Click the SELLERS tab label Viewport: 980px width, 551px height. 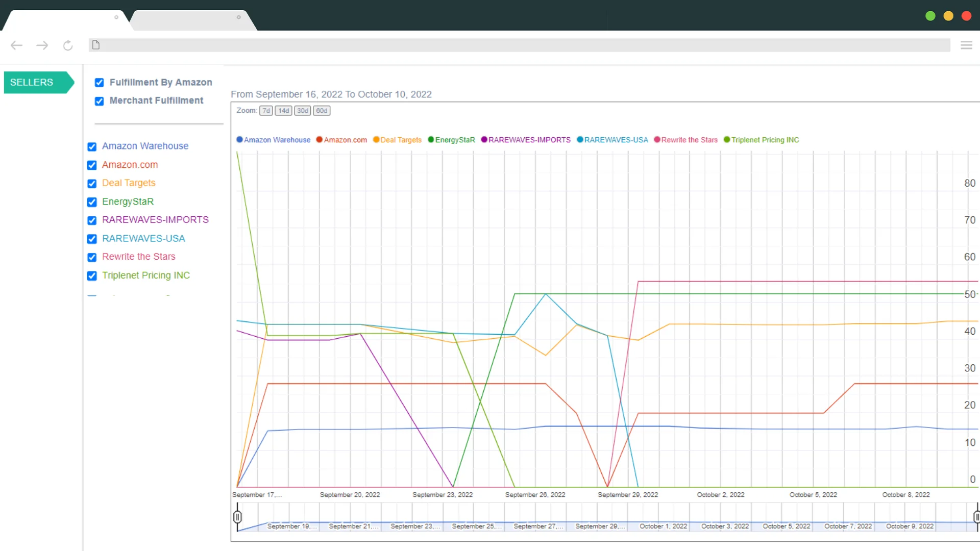[32, 82]
